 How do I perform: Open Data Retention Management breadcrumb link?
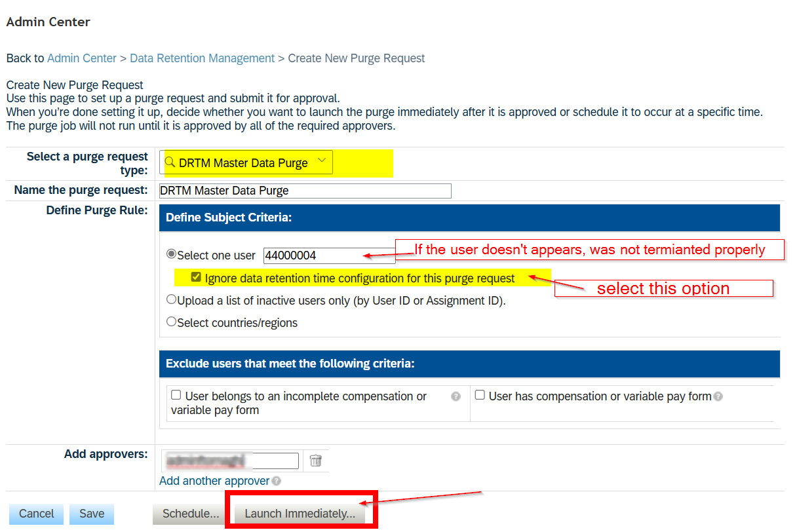[202, 58]
